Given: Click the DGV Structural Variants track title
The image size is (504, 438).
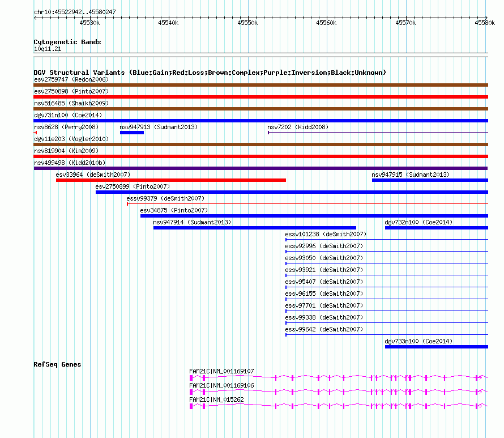Looking at the screenshot, I should (x=210, y=73).
